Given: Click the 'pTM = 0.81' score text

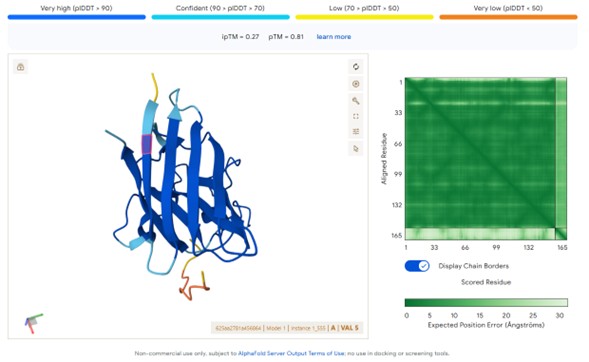Looking at the screenshot, I should 286,37.
